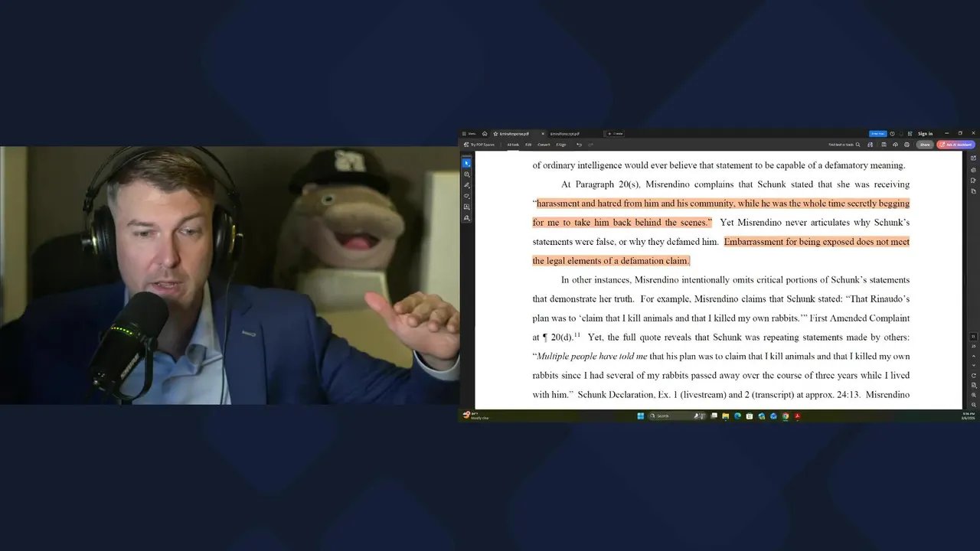Select the arrow selection tool in Acrobat
The width and height of the screenshot is (980, 551).
pos(466,163)
